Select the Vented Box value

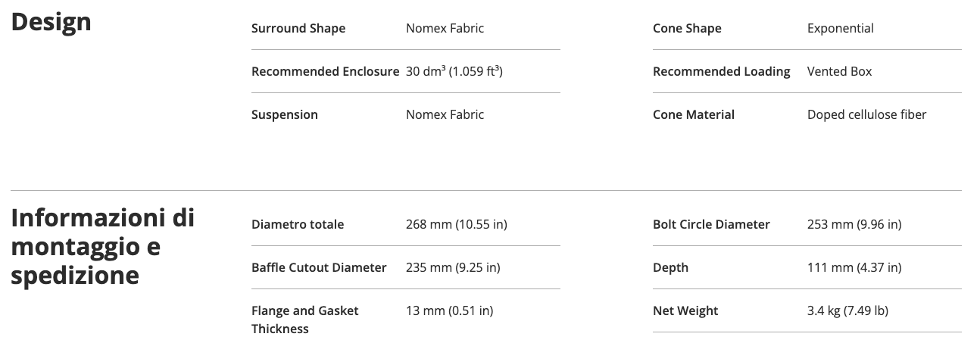(x=839, y=72)
